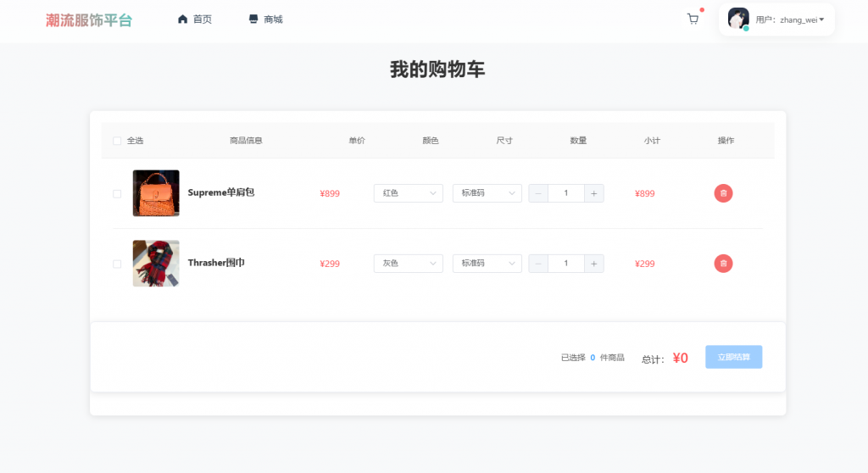Open the Supreme单肩包 orange bag thumbnail
This screenshot has width=868, height=473.
pos(156,193)
